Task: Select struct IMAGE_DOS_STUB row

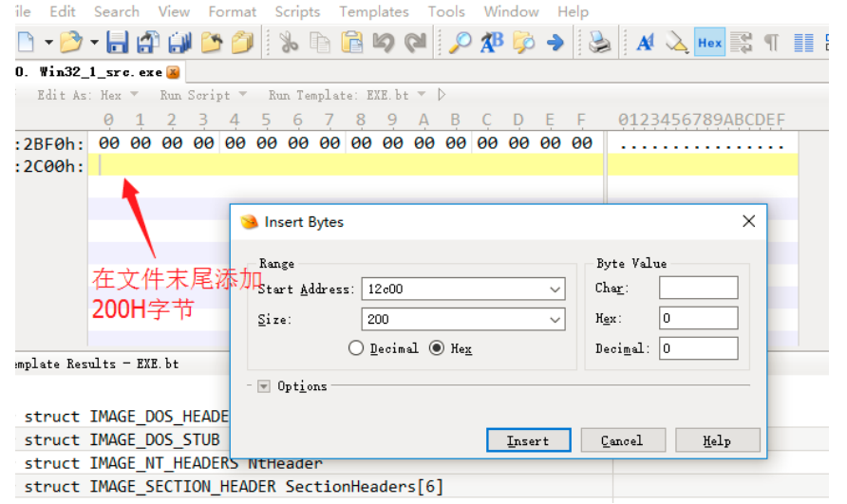Action: tap(122, 439)
